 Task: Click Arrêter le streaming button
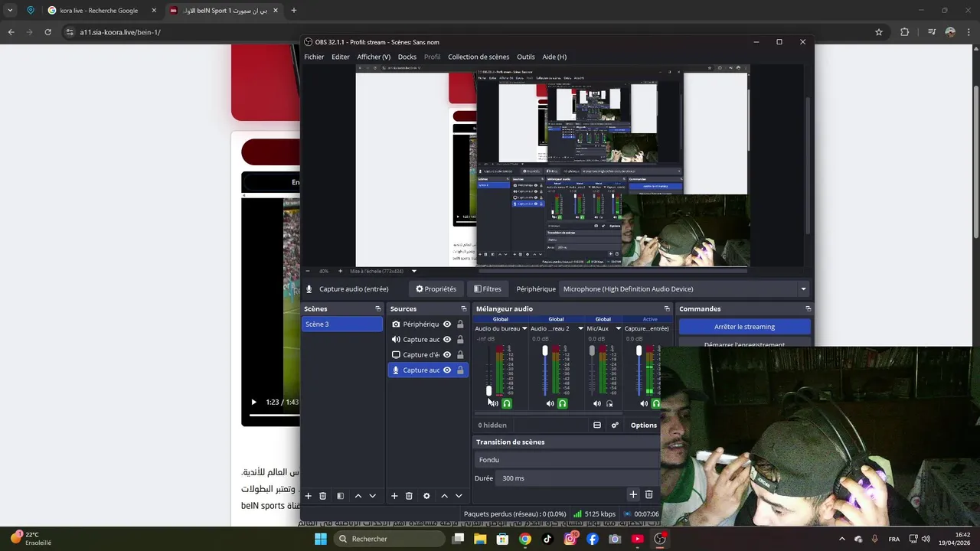pyautogui.click(x=745, y=327)
